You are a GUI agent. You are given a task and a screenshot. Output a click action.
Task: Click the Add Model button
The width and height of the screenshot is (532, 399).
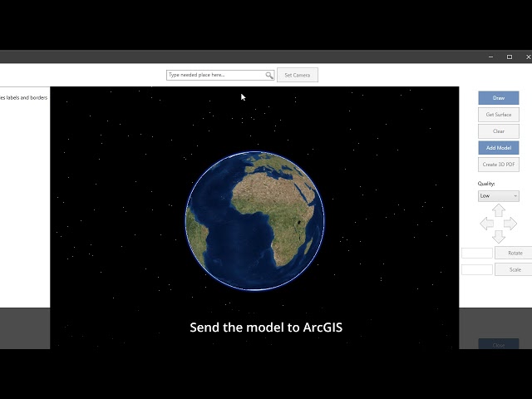click(499, 148)
